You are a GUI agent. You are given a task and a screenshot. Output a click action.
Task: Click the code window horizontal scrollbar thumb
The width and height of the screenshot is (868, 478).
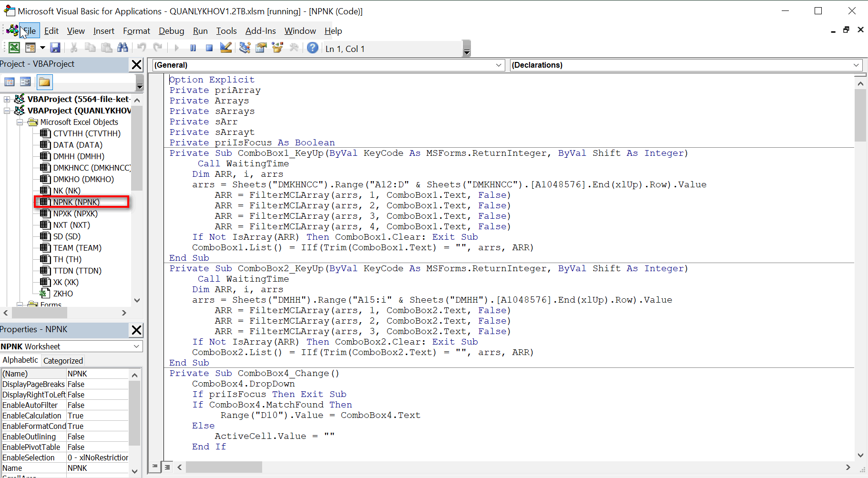(224, 467)
